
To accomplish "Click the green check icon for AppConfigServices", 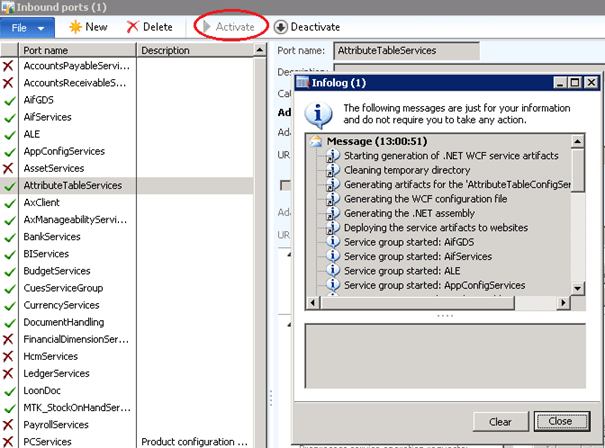I will pyautogui.click(x=9, y=152).
